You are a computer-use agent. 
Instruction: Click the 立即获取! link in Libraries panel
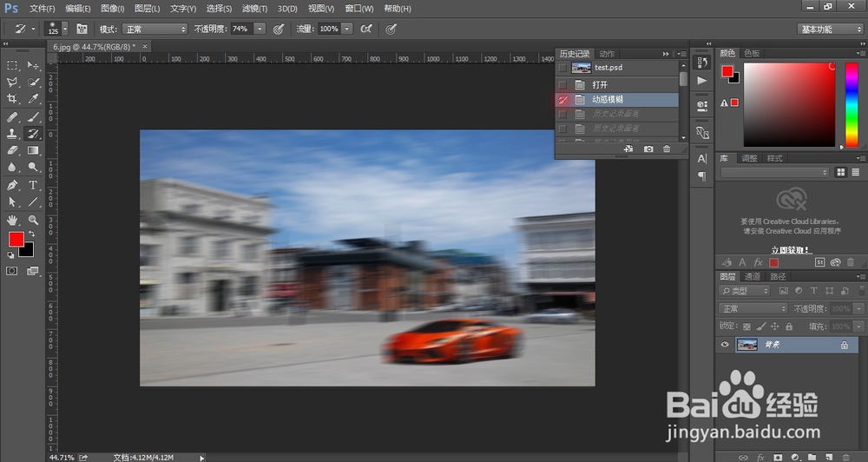pyautogui.click(x=789, y=247)
